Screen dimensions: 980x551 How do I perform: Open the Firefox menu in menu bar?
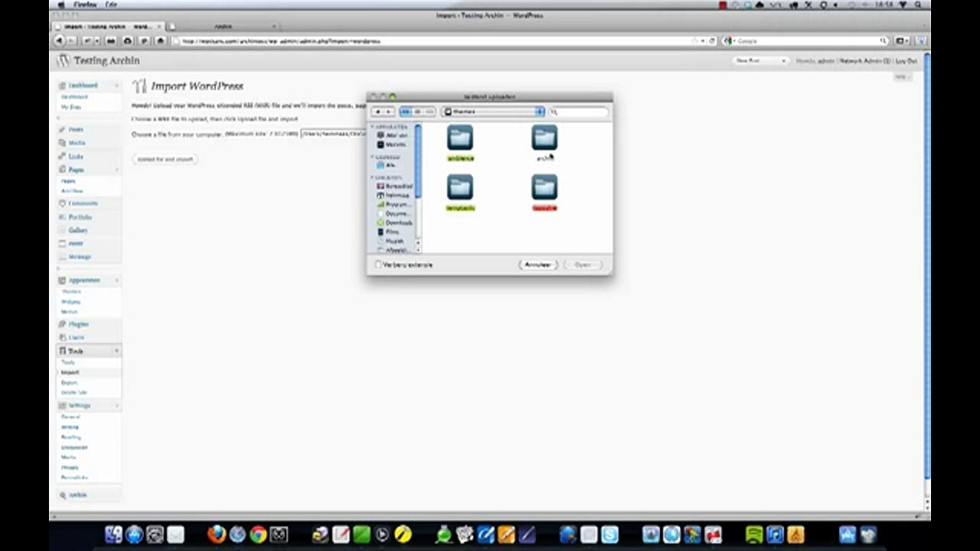(x=85, y=5)
